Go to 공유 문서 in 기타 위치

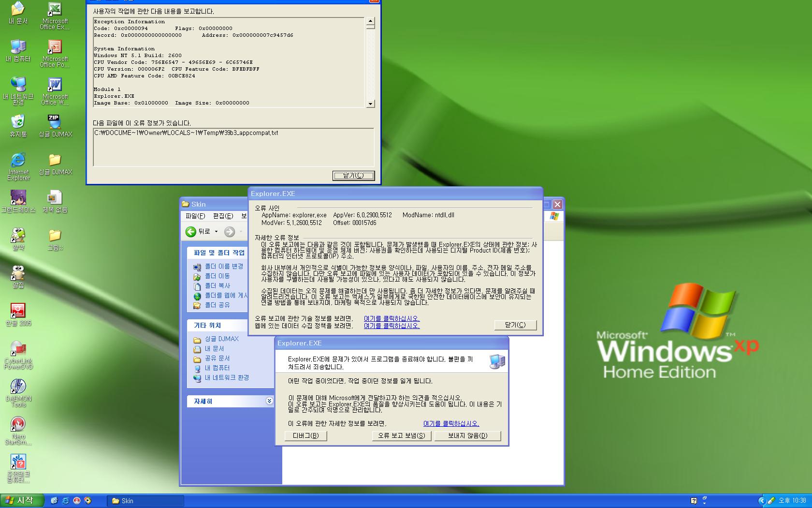217,358
